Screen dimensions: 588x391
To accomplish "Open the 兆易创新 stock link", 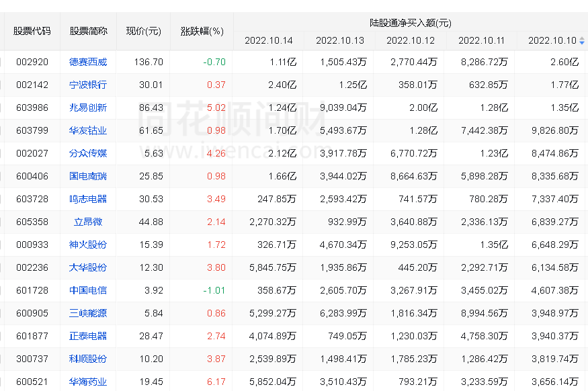I will (88, 107).
